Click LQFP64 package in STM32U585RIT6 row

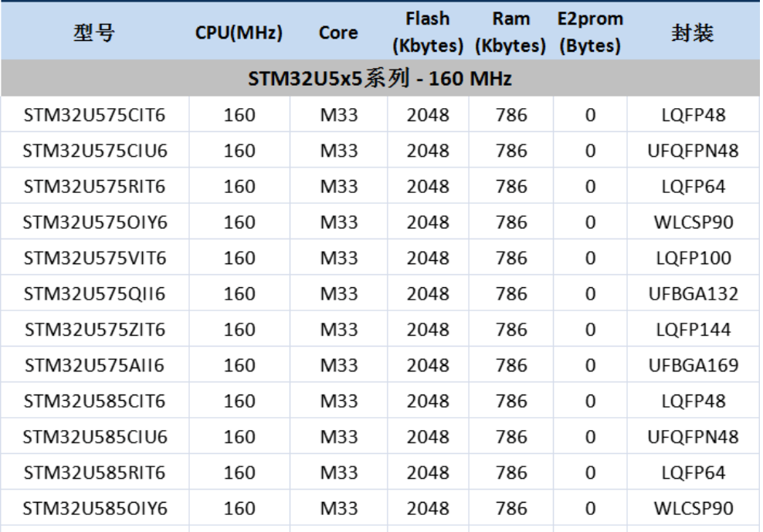pyautogui.click(x=693, y=473)
